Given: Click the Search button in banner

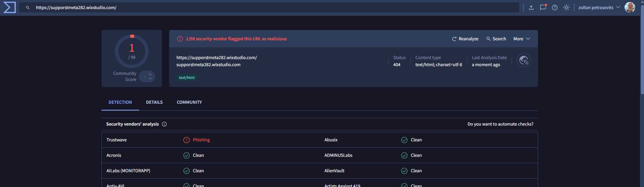Looking at the screenshot, I should click(496, 39).
